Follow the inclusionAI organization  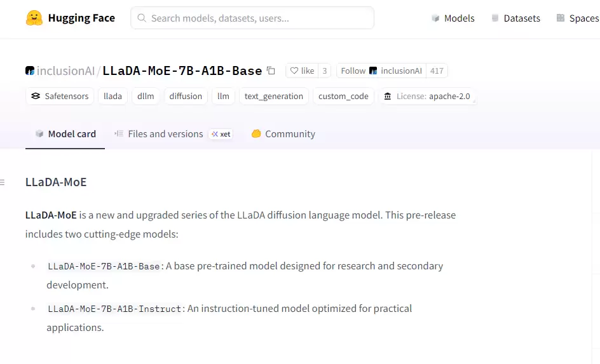[381, 71]
